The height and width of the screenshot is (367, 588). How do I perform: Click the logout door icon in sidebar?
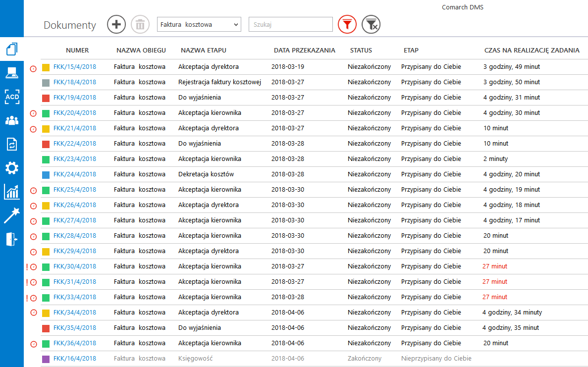click(11, 239)
